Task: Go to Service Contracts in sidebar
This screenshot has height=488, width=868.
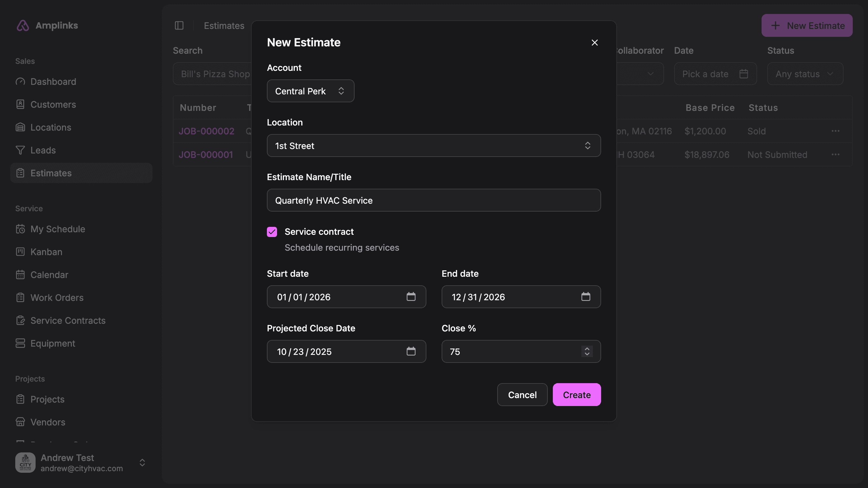Action: point(68,321)
